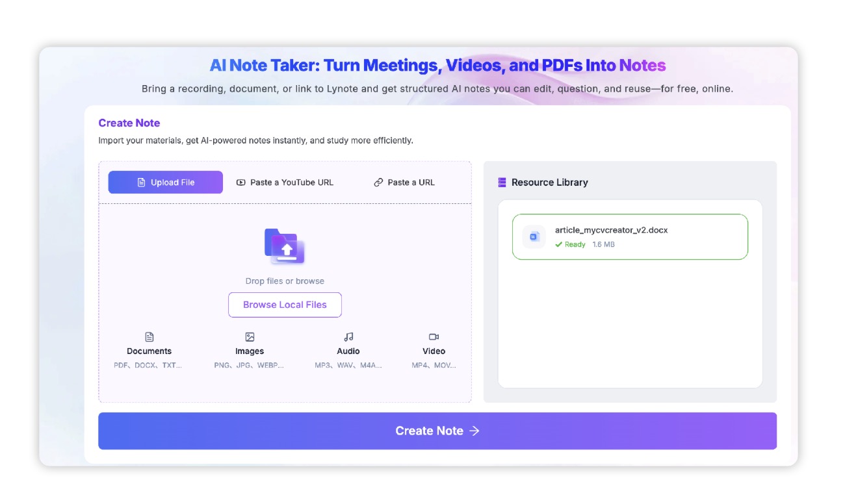Click the MP3, WAV, M4A formats text
This screenshot has height=504, width=845.
tap(348, 366)
